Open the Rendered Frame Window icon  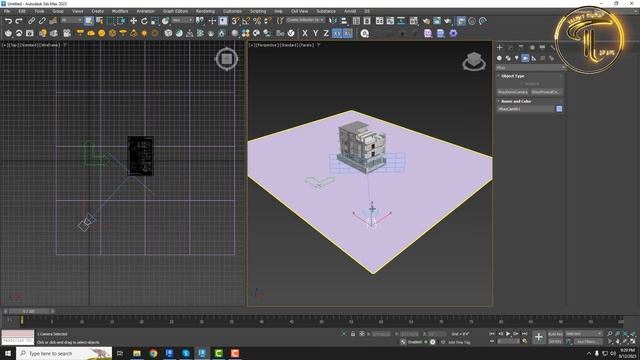click(437, 21)
